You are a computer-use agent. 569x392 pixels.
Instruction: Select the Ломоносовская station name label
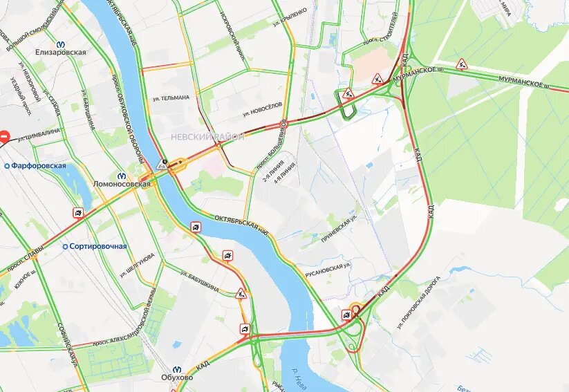(122, 184)
